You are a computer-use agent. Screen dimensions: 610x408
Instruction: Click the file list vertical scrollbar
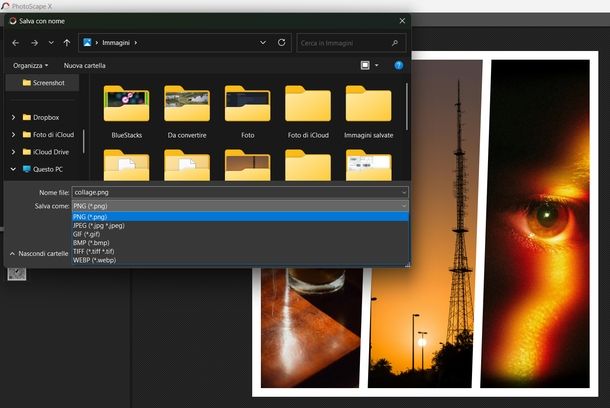click(x=407, y=107)
